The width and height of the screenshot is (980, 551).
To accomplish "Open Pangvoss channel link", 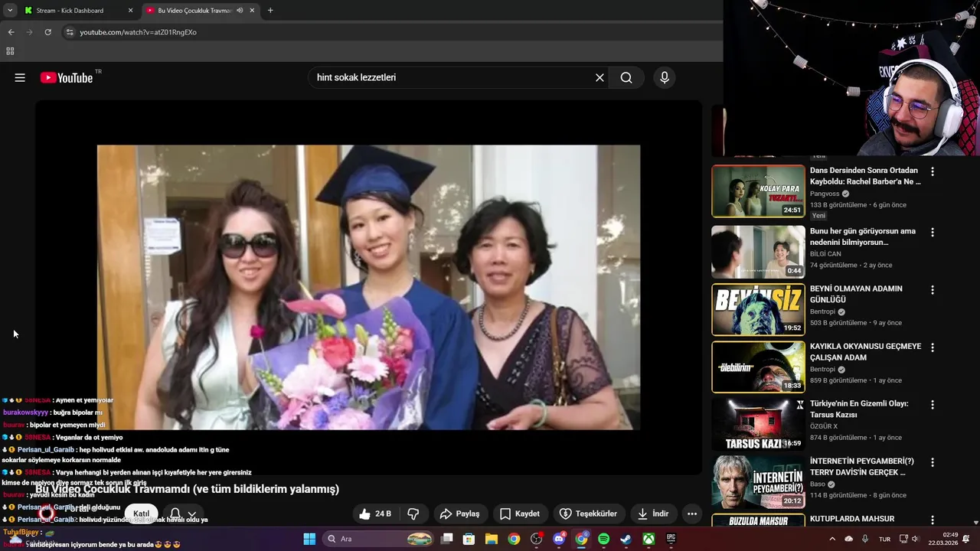I will coord(824,194).
